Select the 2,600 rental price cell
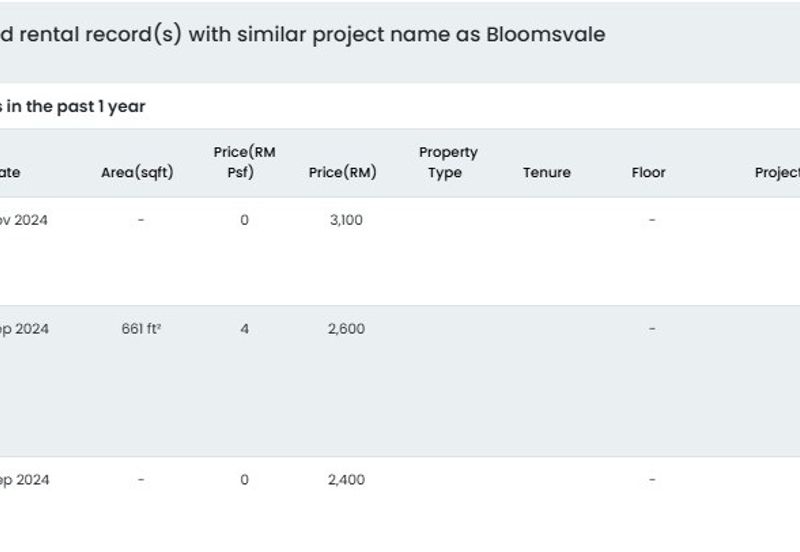Screen dimensions: 800x552 tap(346, 329)
